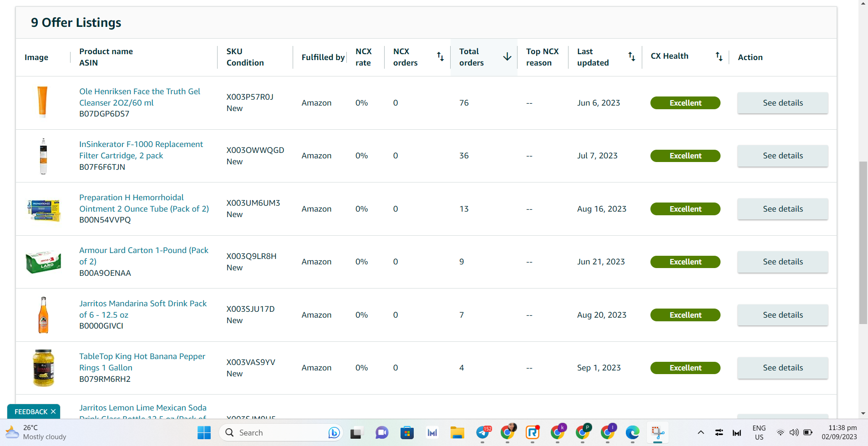Open volume control in system tray
Viewport: 868px width, 446px height.
[x=794, y=432]
